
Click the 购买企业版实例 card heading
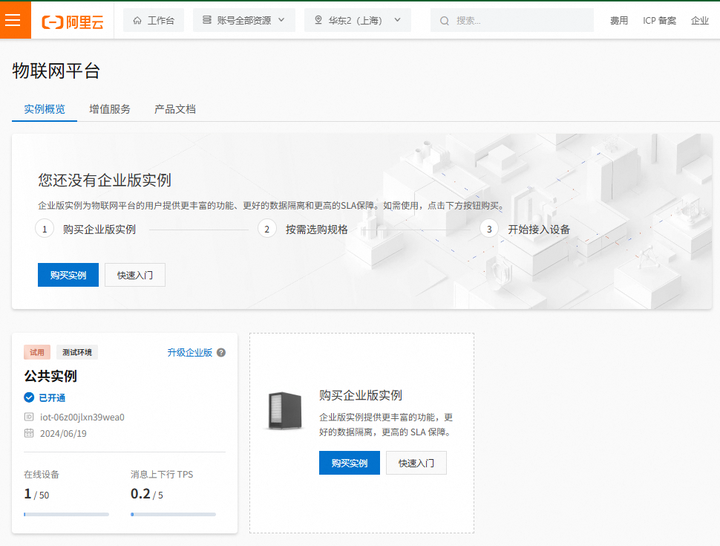pyautogui.click(x=361, y=395)
